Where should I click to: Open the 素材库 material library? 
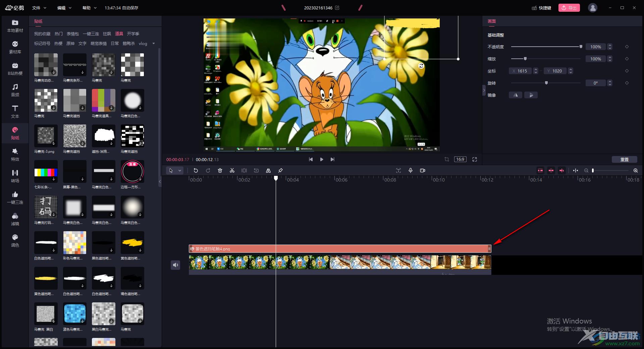click(x=15, y=47)
